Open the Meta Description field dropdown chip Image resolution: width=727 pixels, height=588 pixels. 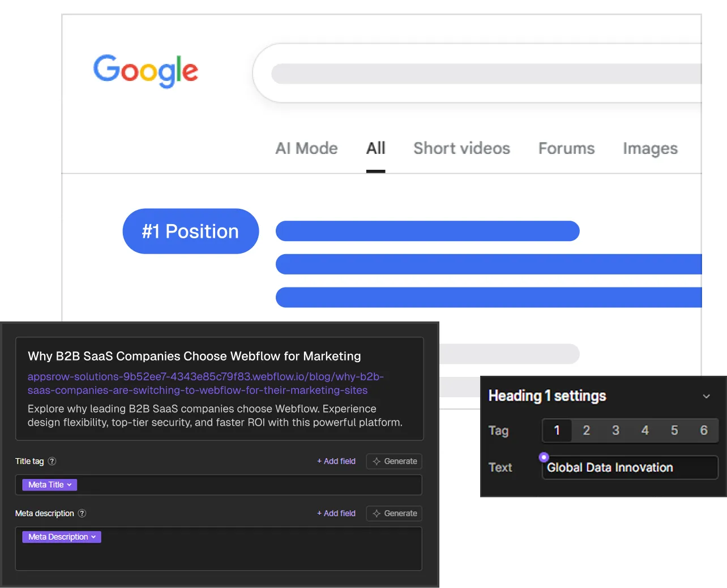pos(62,537)
